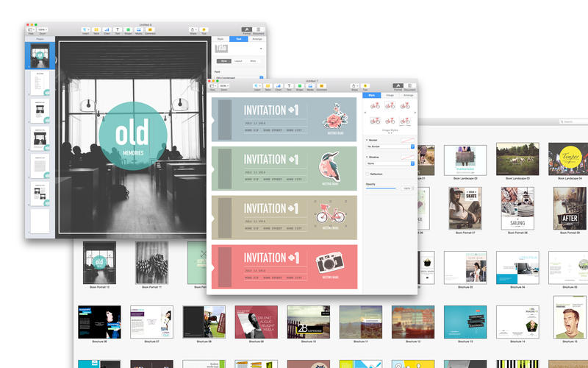Click the opacity percentage stepper
Viewport: 588px width, 368px height.
pos(413,188)
